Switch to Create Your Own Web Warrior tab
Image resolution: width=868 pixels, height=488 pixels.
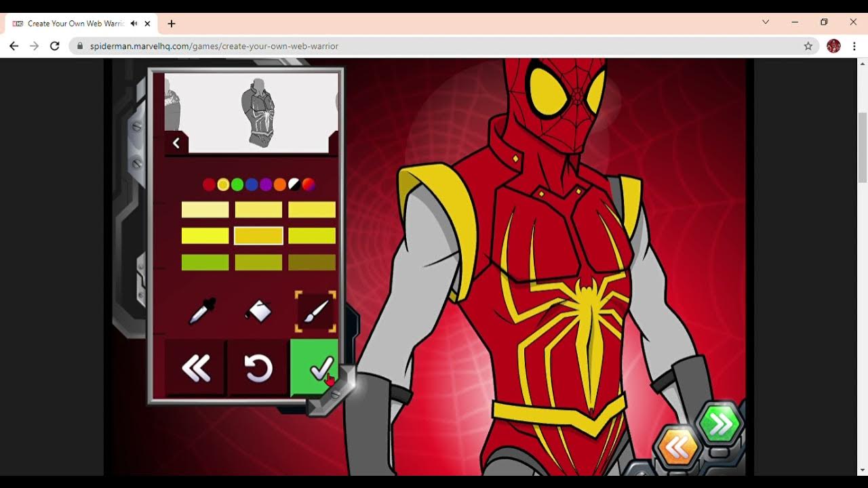(81, 24)
